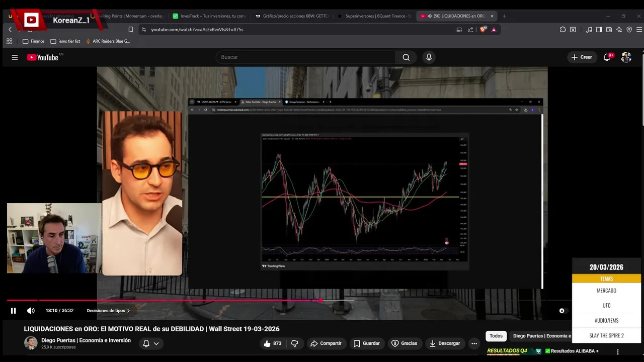Image resolution: width=644 pixels, height=362 pixels.
Task: Toggle the browser sidebar panel
Action: 599,30
